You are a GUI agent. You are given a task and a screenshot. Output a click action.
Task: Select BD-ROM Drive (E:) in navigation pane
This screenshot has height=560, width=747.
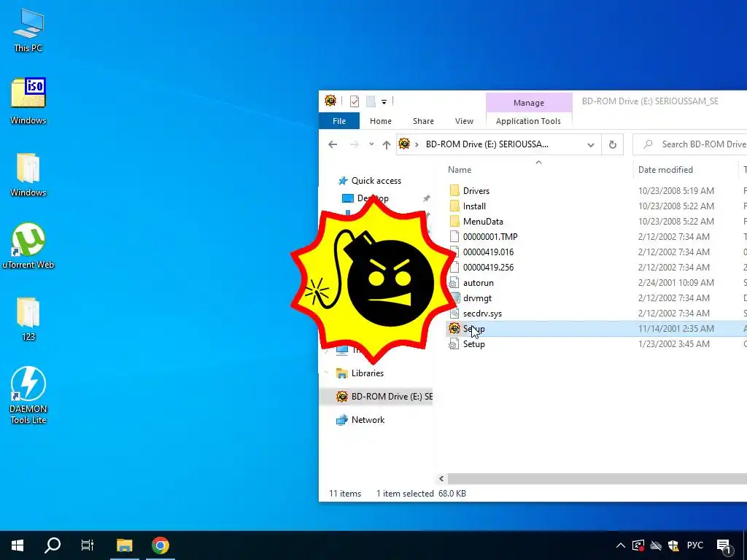pyautogui.click(x=385, y=396)
